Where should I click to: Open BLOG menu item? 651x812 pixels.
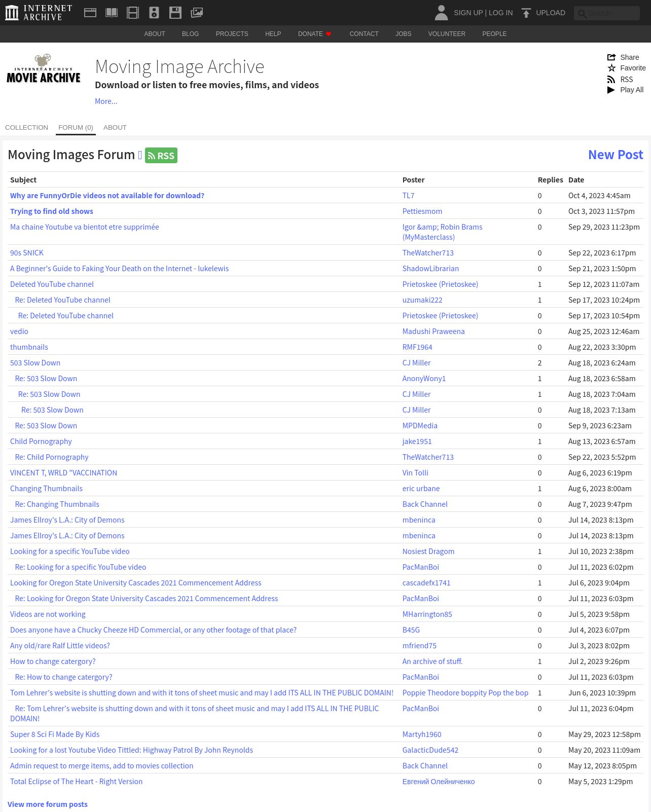point(190,34)
